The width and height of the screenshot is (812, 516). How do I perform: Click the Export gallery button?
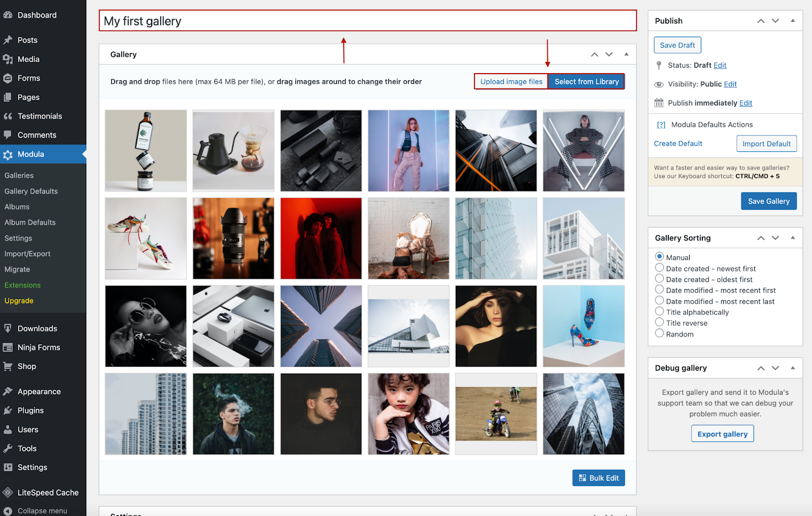coord(723,434)
